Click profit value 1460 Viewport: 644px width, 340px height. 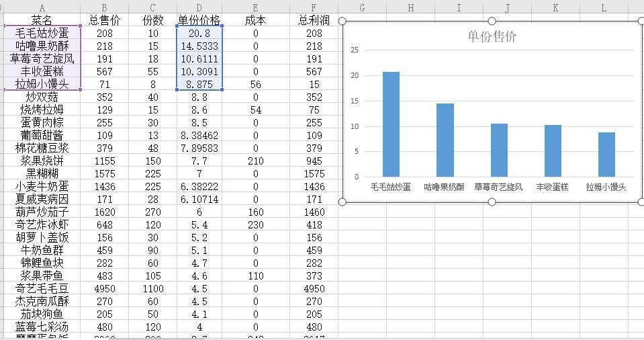click(314, 212)
